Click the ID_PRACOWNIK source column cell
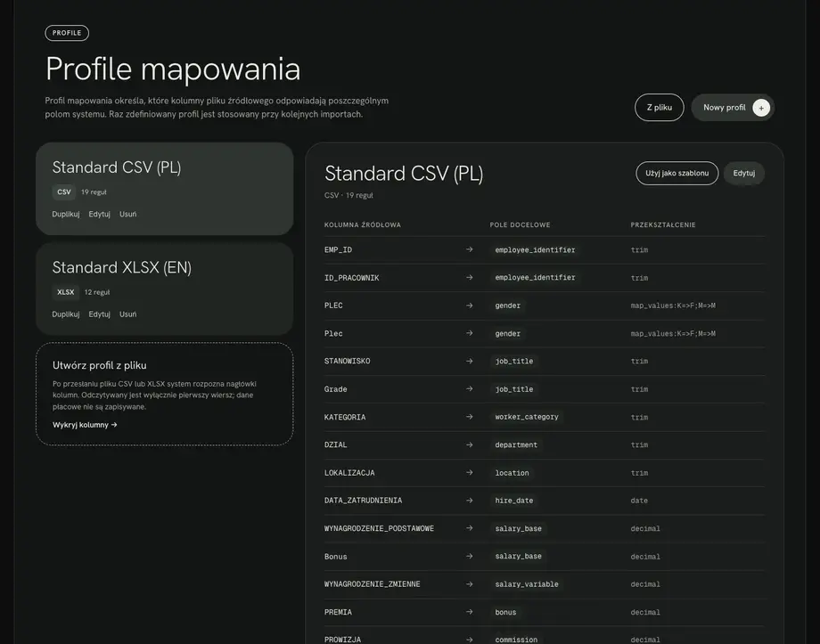 coord(351,278)
